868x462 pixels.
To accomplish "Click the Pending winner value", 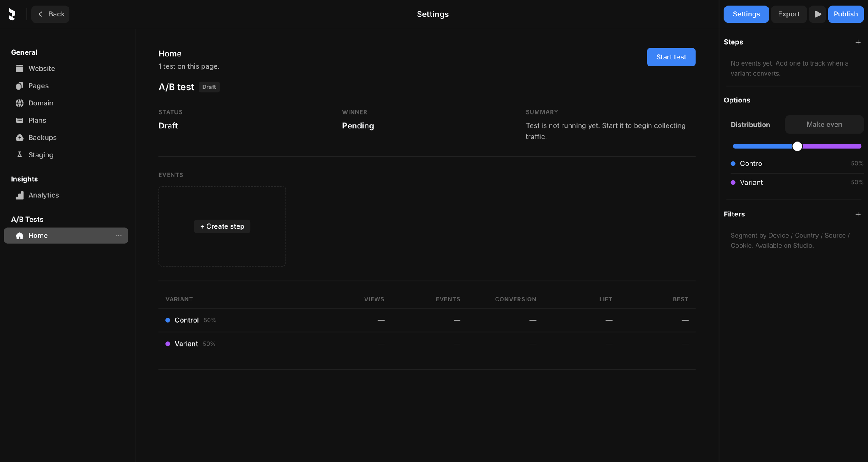I will coord(358,126).
